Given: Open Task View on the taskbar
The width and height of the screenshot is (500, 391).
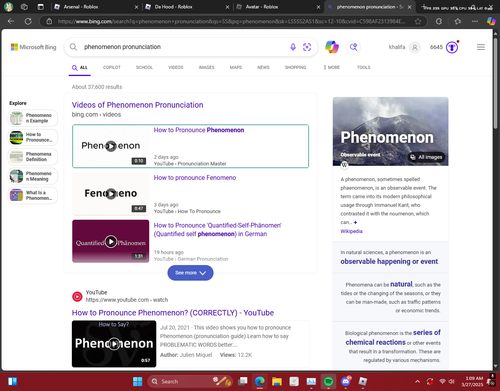Looking at the screenshot, I should 243,381.
